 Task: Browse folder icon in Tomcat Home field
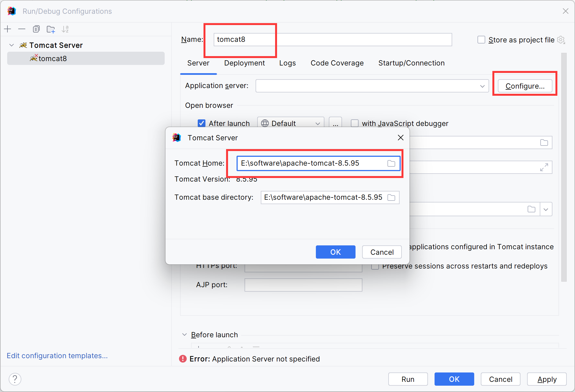[x=391, y=163]
